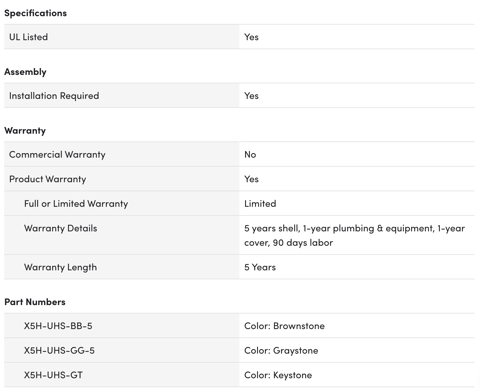
Task: Click the 5 Years warranty length value
Action: tap(260, 267)
